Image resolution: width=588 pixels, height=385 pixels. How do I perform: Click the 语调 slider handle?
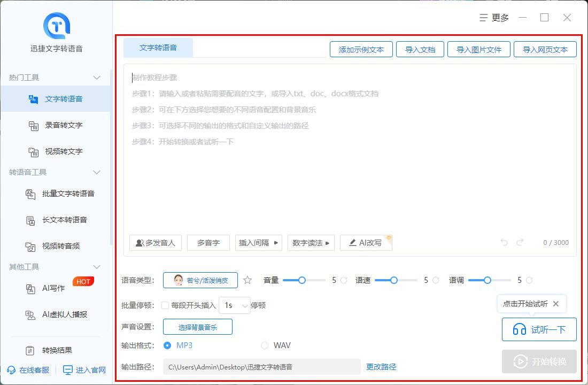(487, 280)
